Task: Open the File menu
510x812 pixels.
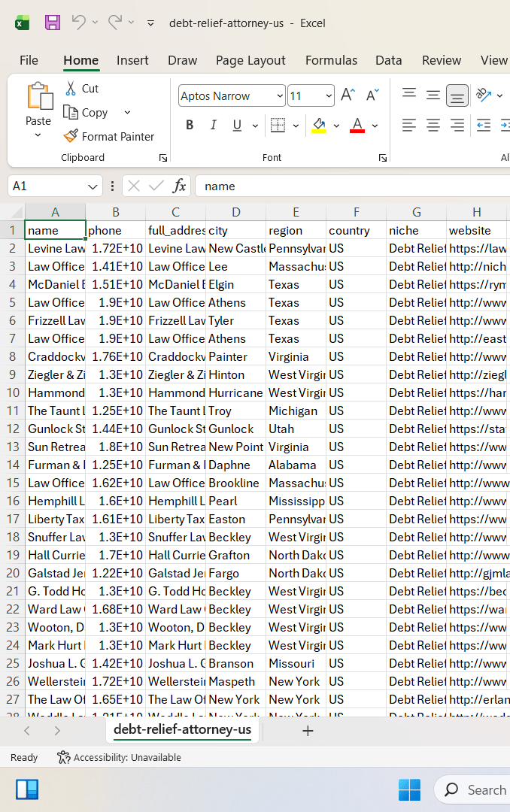Action: (x=29, y=60)
